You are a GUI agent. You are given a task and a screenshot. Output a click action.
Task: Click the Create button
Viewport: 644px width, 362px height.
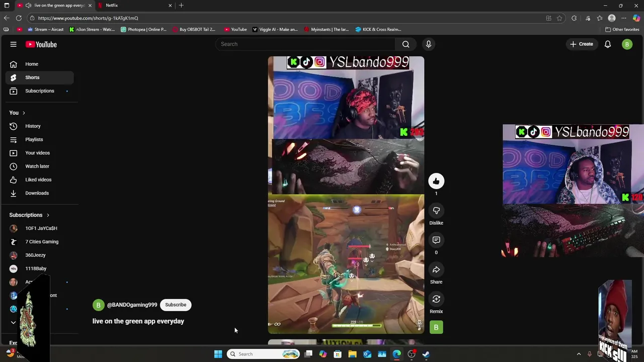(582, 44)
